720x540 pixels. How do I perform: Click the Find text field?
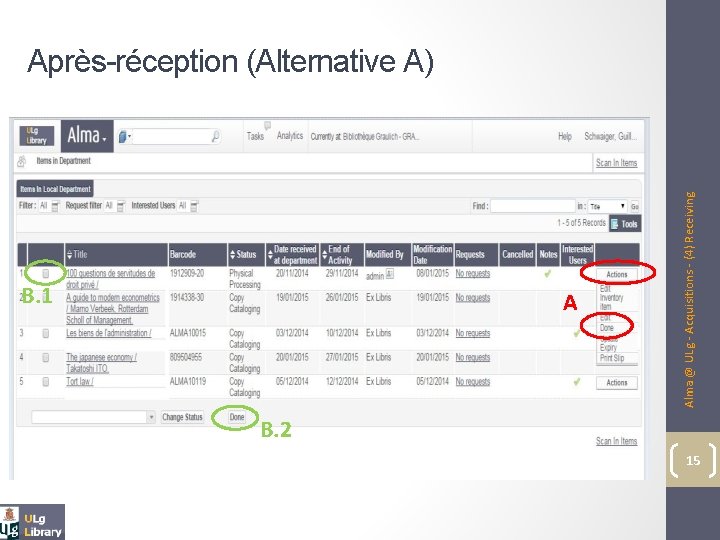pyautogui.click(x=533, y=206)
